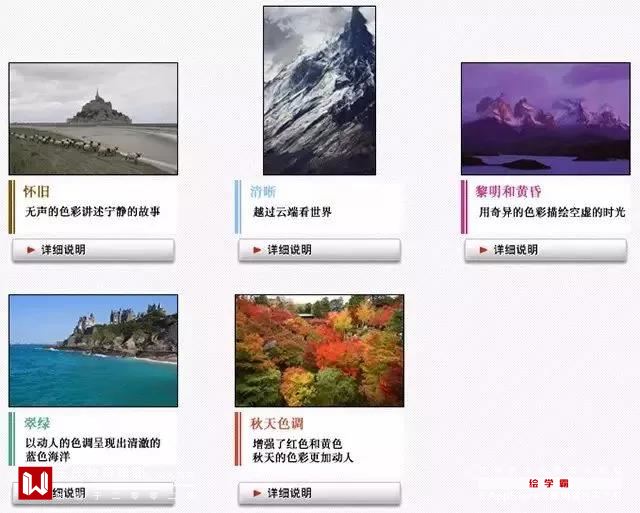Click the red W logo icon
The width and height of the screenshot is (640, 513).
click(x=35, y=484)
